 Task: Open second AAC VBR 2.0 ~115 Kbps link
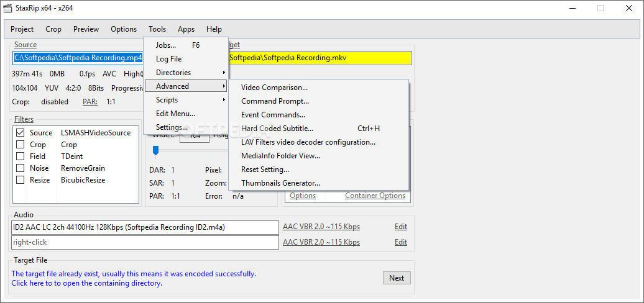[321, 242]
